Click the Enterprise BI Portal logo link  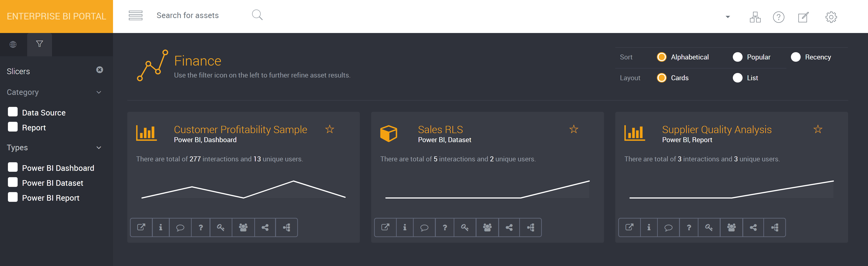point(56,16)
